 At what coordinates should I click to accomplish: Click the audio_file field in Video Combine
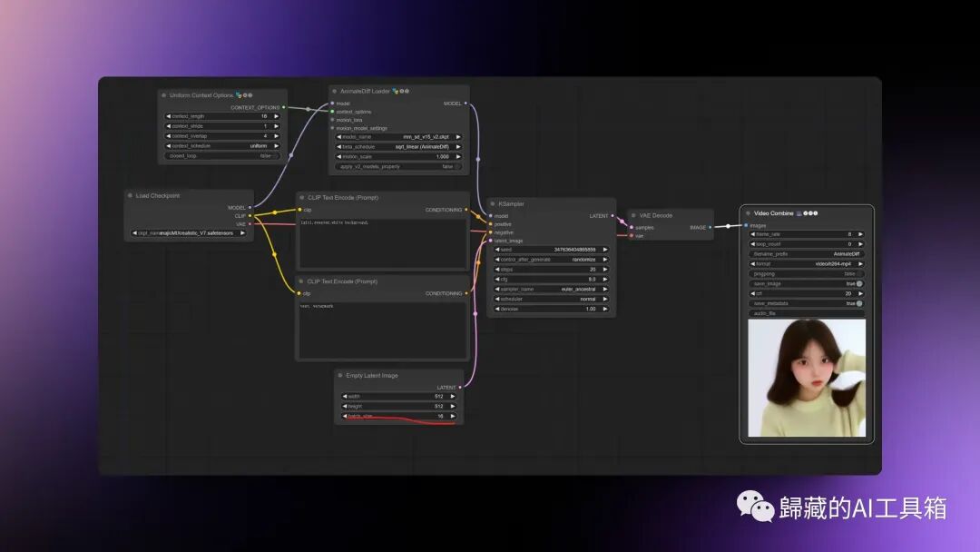[x=807, y=313]
